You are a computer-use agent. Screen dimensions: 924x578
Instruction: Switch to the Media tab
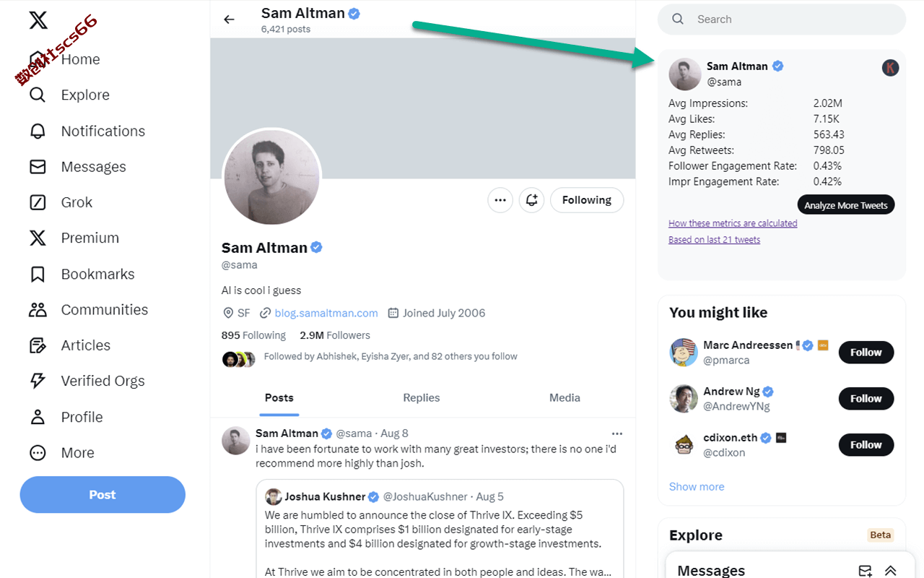click(565, 397)
